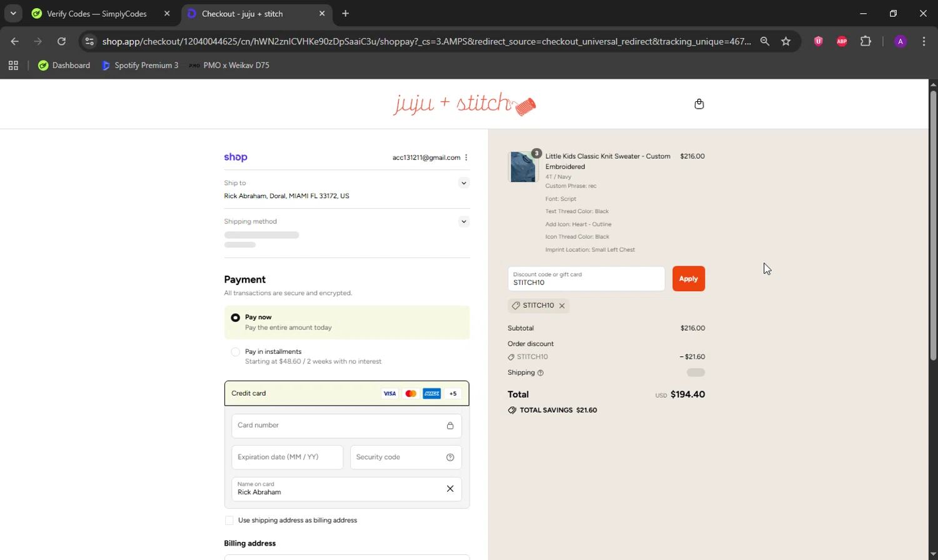Open Chrome three-dot menu
Image resolution: width=938 pixels, height=560 pixels.
tap(924, 41)
